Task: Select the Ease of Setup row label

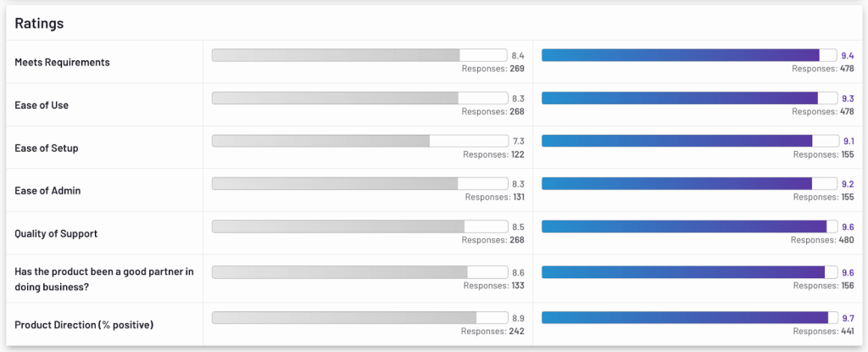Action: 47,148
